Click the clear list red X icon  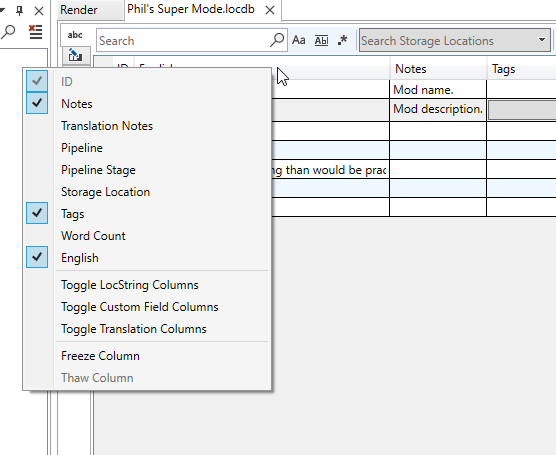tap(35, 32)
